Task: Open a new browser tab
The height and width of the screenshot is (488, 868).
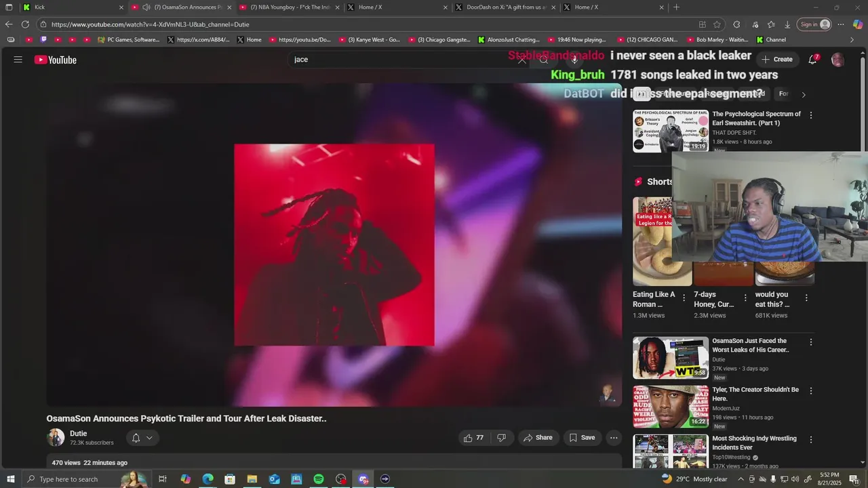Action: point(676,7)
